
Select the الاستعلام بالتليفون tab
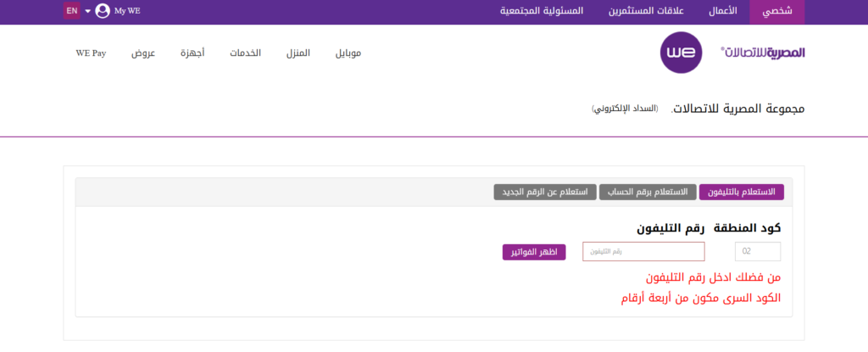[742, 193]
